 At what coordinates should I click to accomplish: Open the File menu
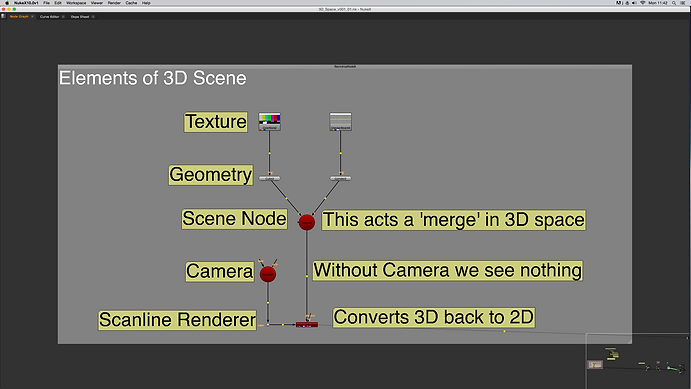46,3
